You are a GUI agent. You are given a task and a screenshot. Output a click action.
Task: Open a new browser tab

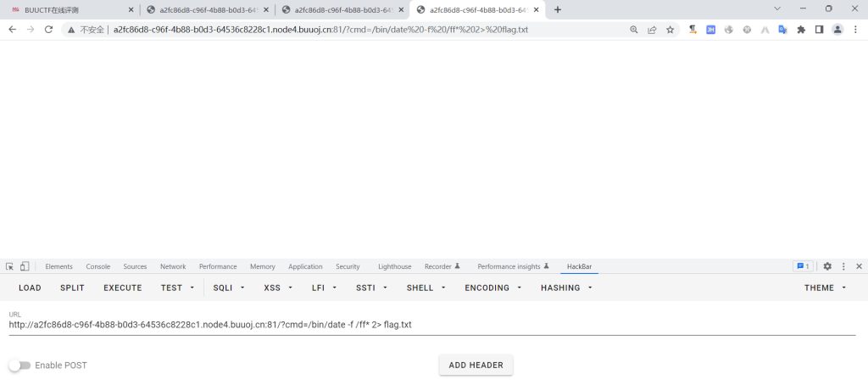coord(558,9)
